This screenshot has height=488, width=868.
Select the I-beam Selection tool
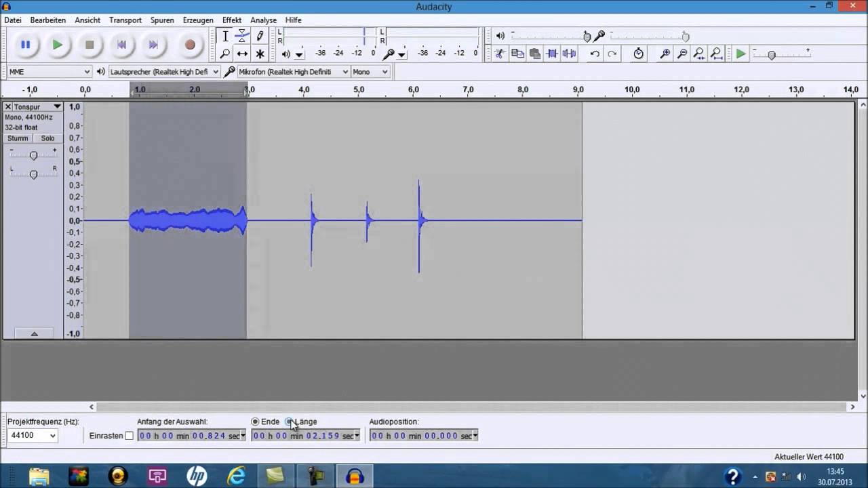click(225, 36)
